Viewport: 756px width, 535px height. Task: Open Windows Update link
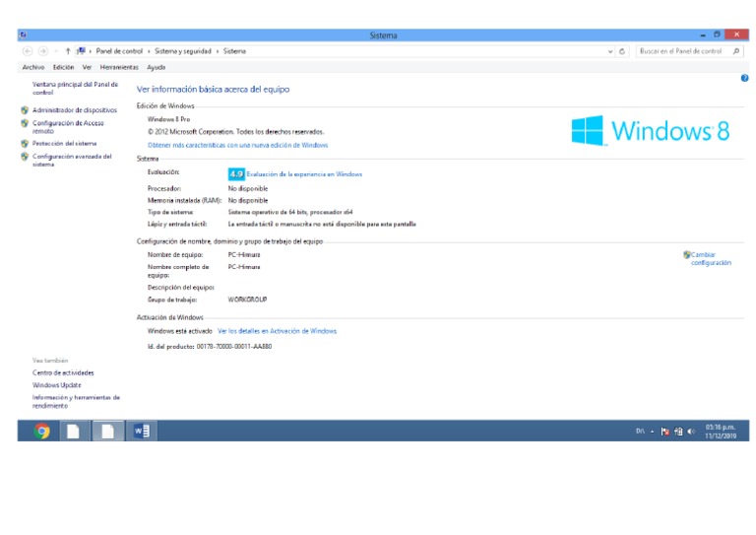pos(57,385)
